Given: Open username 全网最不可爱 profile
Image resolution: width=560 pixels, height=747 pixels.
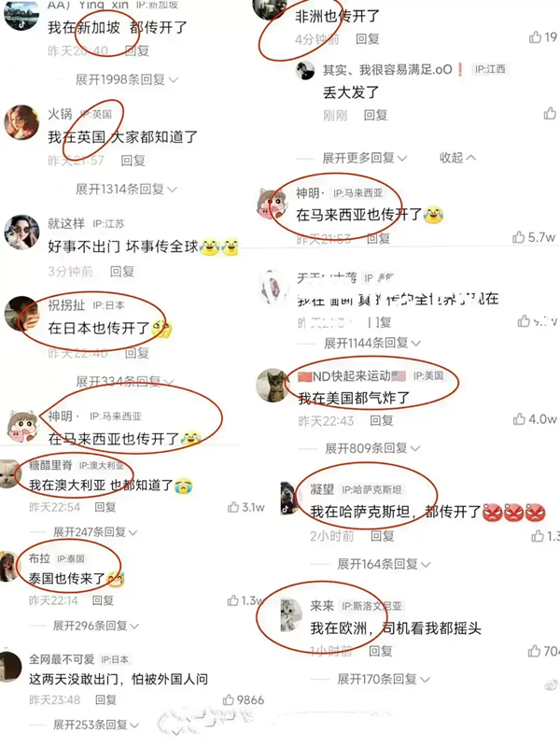Looking at the screenshot, I should (x=62, y=659).
